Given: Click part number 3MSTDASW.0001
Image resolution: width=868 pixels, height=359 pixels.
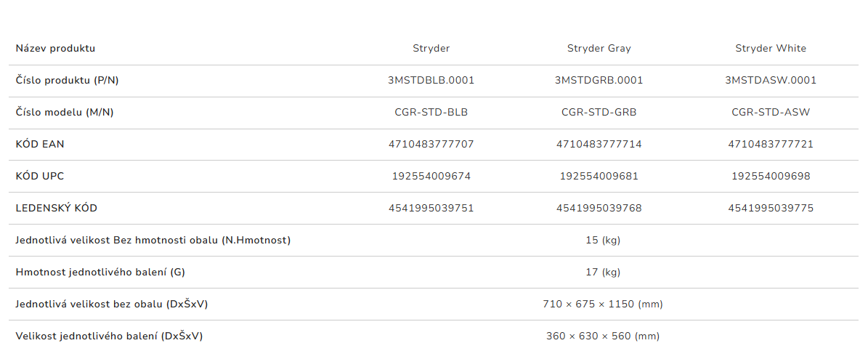Looking at the screenshot, I should [x=770, y=81].
